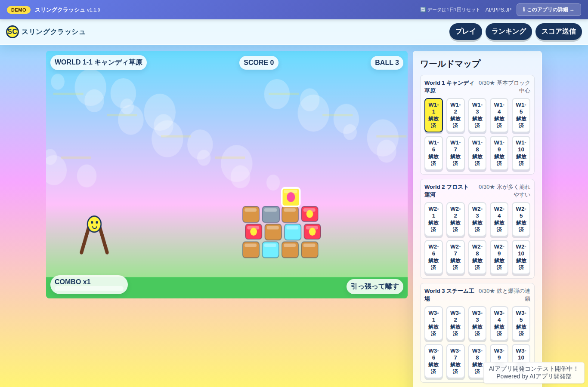This screenshot has height=387, width=588.
Task: Open the ランキング tab
Action: [509, 31]
